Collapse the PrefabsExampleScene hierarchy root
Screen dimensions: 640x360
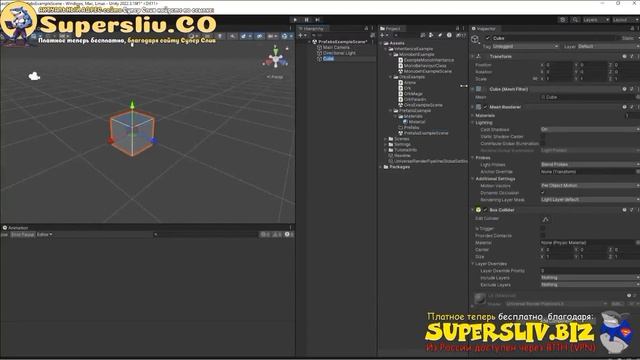[309, 42]
